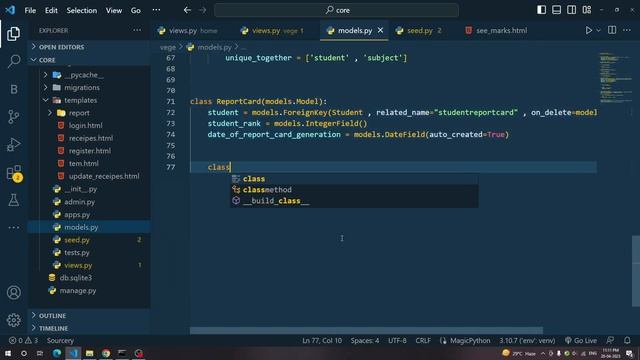Screen dimensions: 640x360
Task: Change the CRLF line ending
Action: click(423, 340)
